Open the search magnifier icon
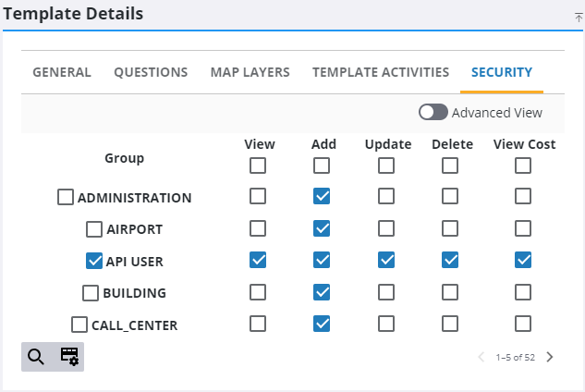Viewport: 585px width, 392px height. tap(36, 357)
